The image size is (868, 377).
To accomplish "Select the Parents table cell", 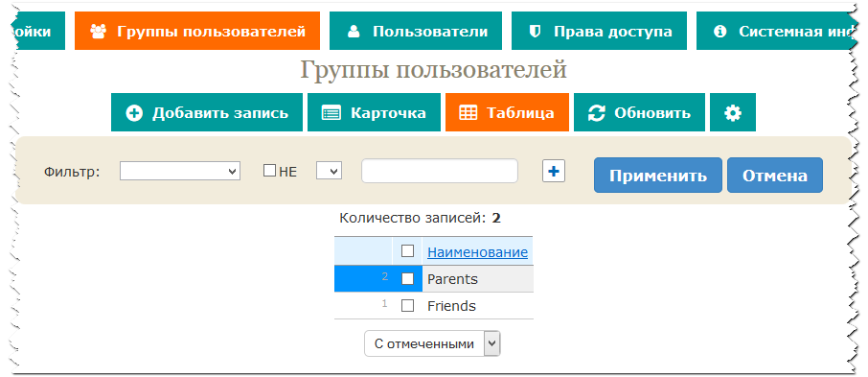I will coord(478,278).
